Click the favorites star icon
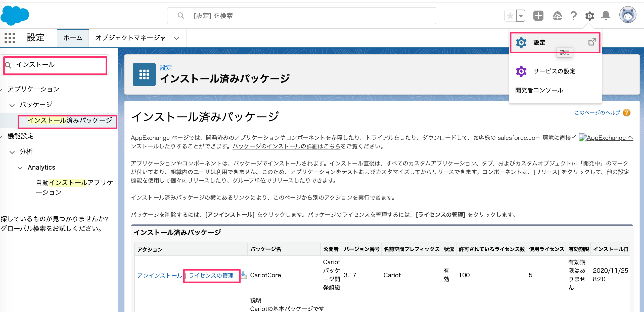The height and width of the screenshot is (312, 644). point(510,16)
